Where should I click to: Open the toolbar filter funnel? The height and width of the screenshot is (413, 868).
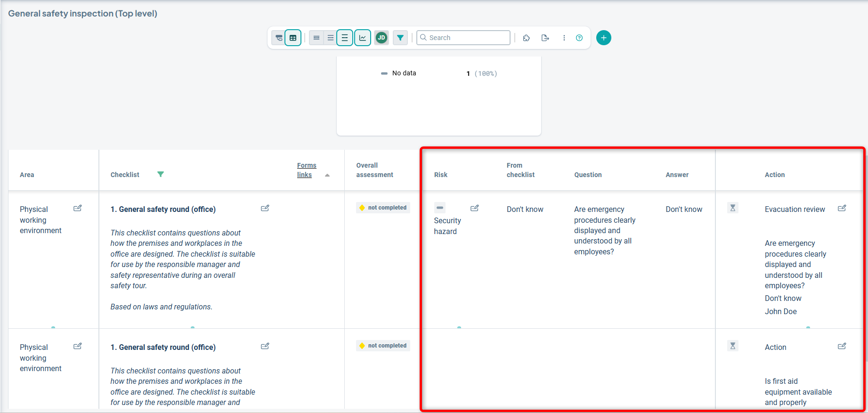coord(400,38)
